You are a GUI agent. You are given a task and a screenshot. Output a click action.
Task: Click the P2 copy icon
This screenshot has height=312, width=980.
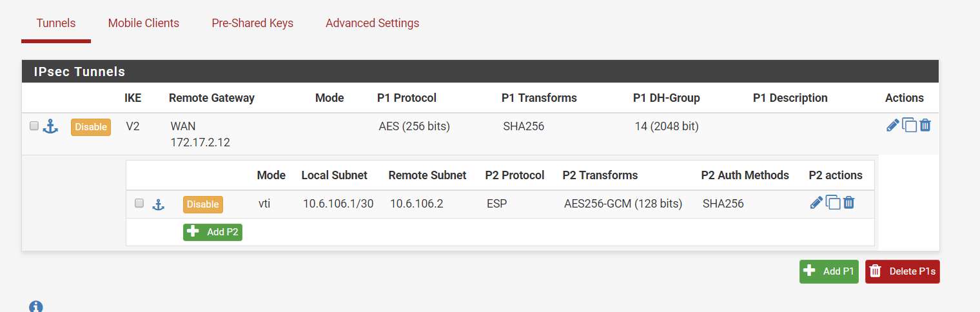pos(833,203)
